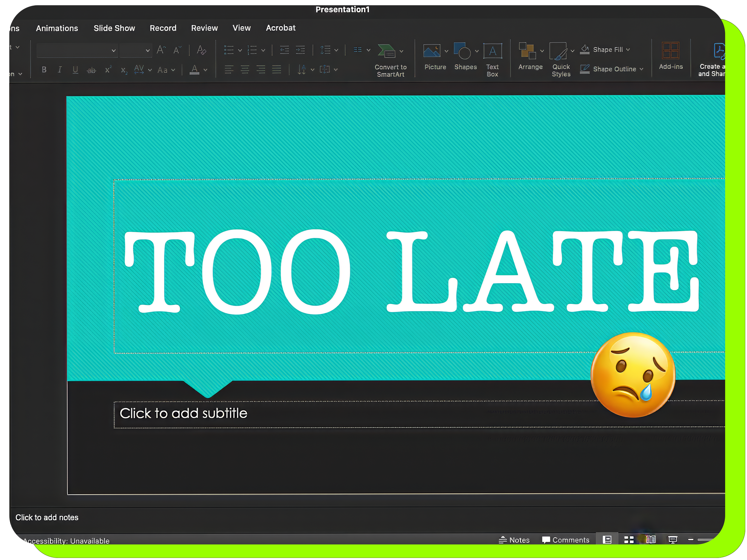Open Arrange options
The height and width of the screenshot is (560, 747).
[531, 57]
